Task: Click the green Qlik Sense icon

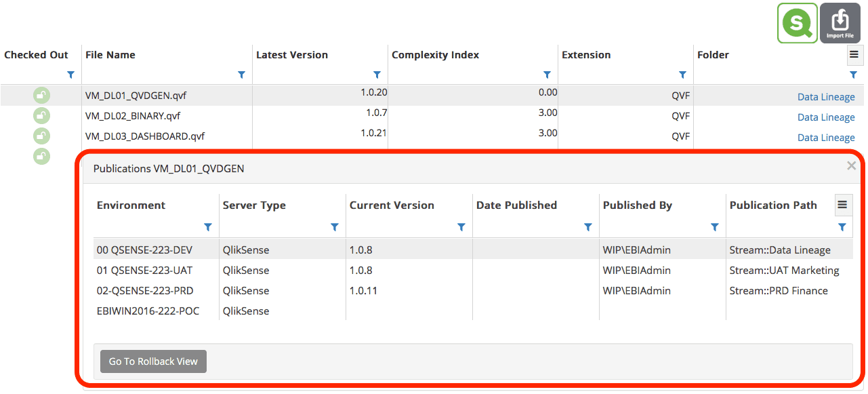Action: pos(797,23)
